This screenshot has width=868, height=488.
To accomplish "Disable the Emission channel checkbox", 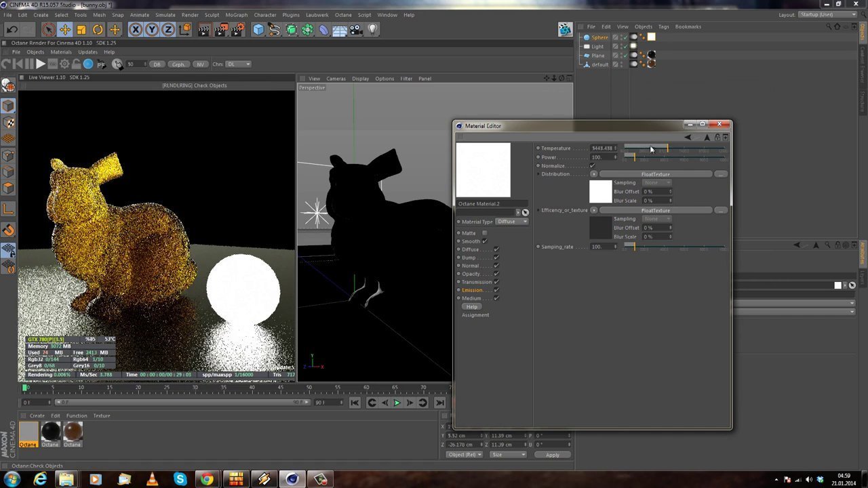I will pos(496,290).
